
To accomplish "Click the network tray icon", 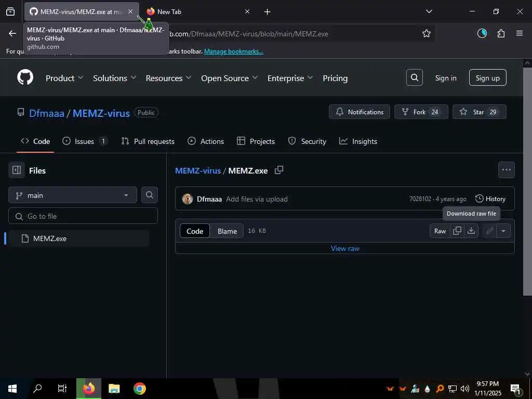I will 453,389.
